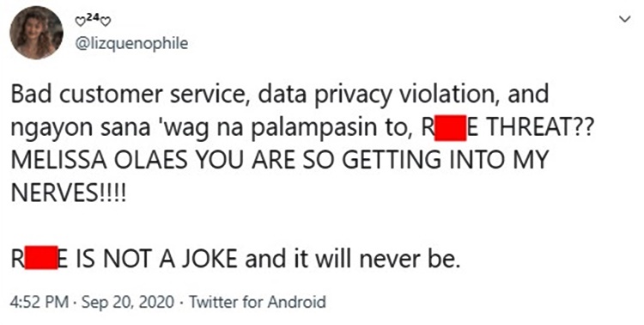The width and height of the screenshot is (644, 325).
Task: Click the Sep 20, 2020 date
Action: click(x=128, y=303)
